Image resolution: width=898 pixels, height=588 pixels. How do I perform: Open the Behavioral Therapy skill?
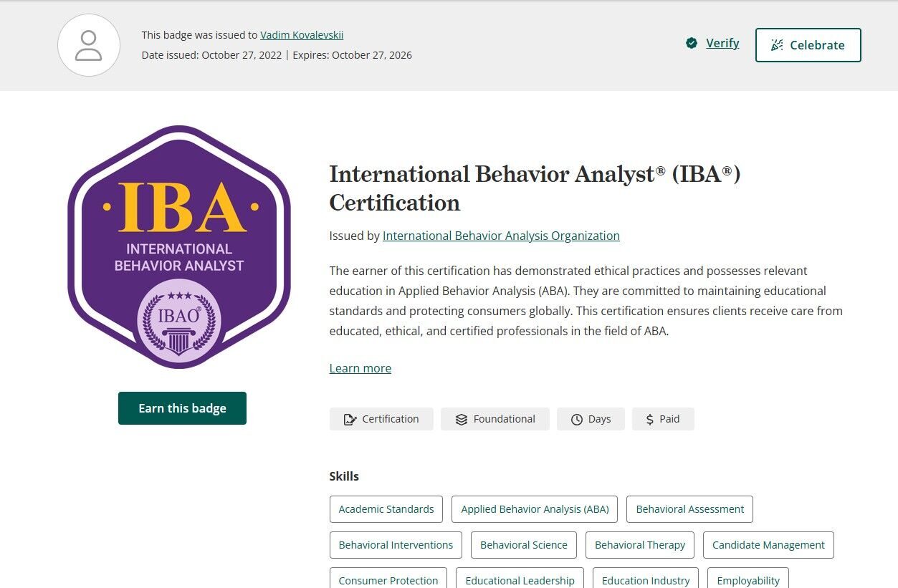[x=640, y=545]
